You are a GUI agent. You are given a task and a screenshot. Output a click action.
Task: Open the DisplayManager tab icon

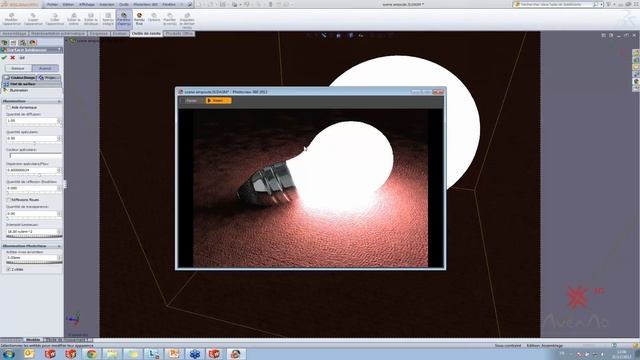point(32,42)
